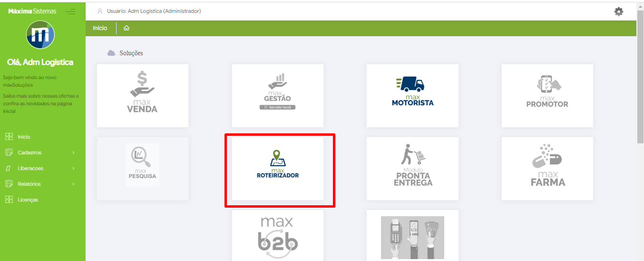This screenshot has width=644, height=261.
Task: Expand the Relatórios submenu chevron
Action: point(73,184)
